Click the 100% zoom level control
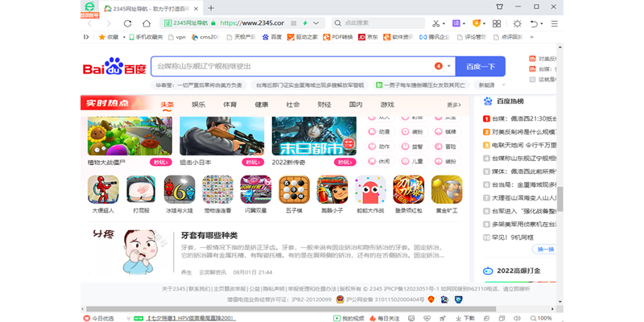Image resolution: width=644 pixels, height=322 pixels. pos(541,318)
